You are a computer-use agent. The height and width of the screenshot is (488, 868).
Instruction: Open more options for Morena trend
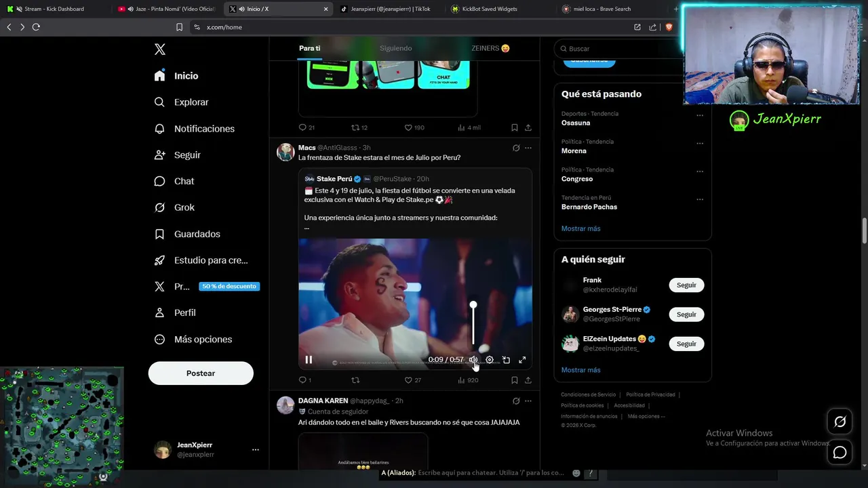tap(700, 143)
